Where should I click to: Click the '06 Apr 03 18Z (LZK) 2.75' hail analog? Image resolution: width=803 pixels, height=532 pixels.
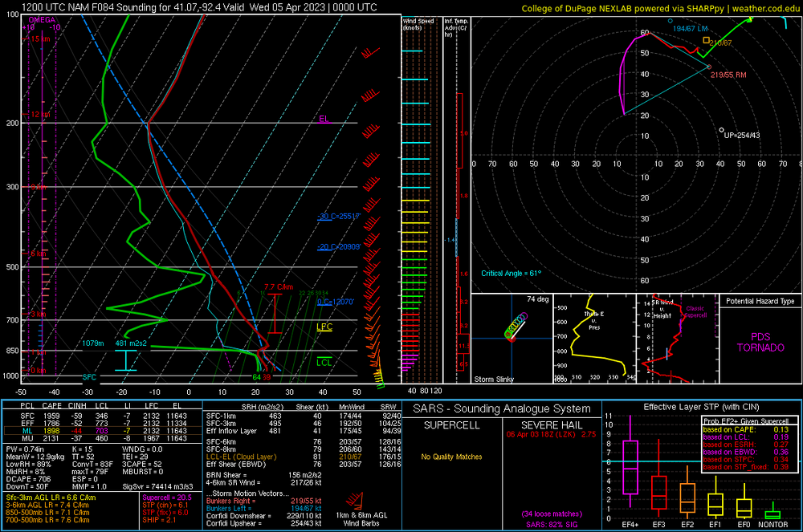(552, 434)
